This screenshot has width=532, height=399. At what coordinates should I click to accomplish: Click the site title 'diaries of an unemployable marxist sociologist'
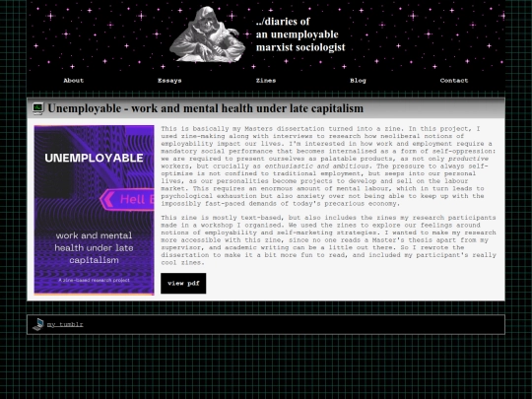pos(300,34)
